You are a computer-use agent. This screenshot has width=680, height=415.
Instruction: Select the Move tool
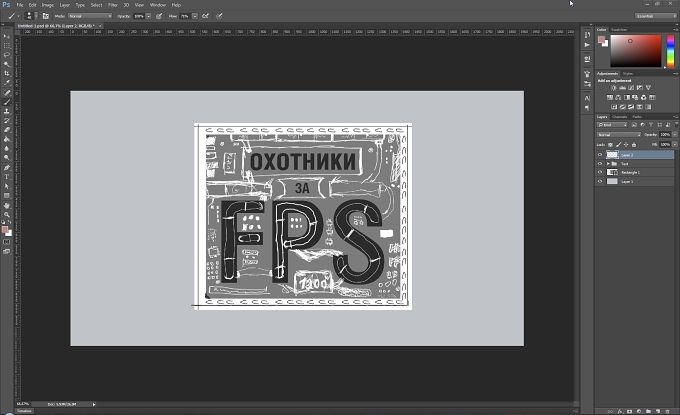(x=7, y=36)
